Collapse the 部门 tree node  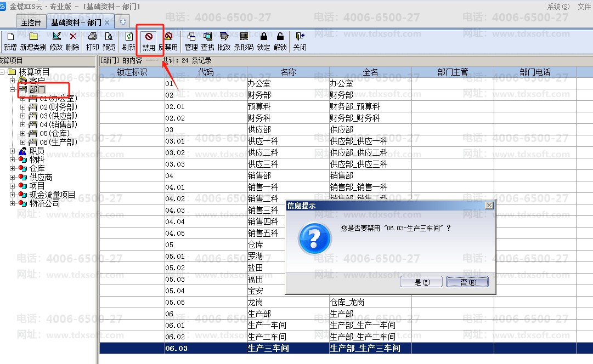(x=13, y=89)
